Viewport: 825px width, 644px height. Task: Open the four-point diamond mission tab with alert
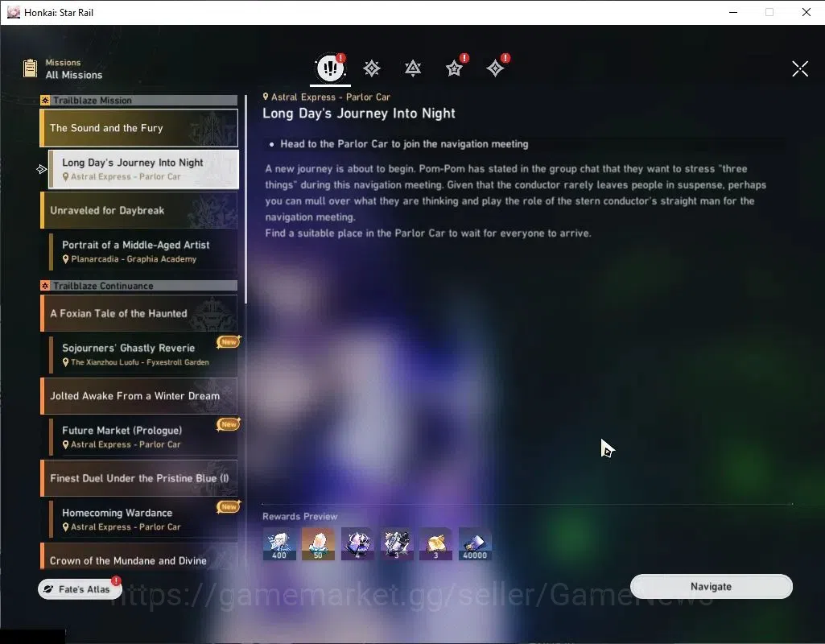tap(495, 68)
